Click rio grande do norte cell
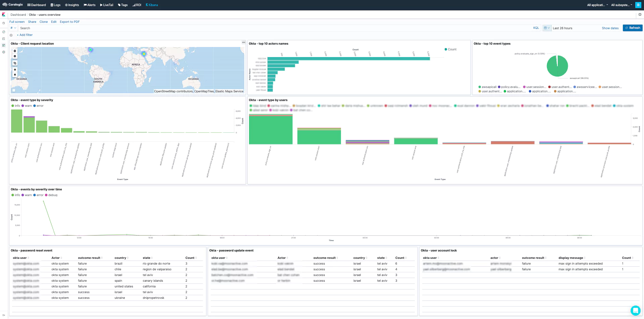644x319 pixels. [156, 264]
